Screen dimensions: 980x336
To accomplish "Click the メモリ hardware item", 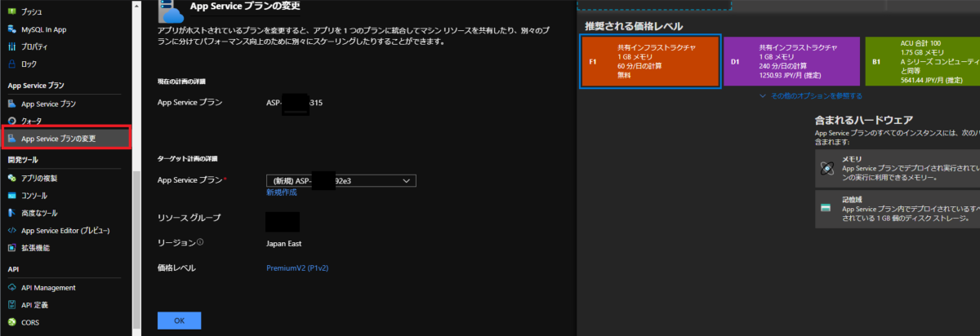I will [898, 167].
